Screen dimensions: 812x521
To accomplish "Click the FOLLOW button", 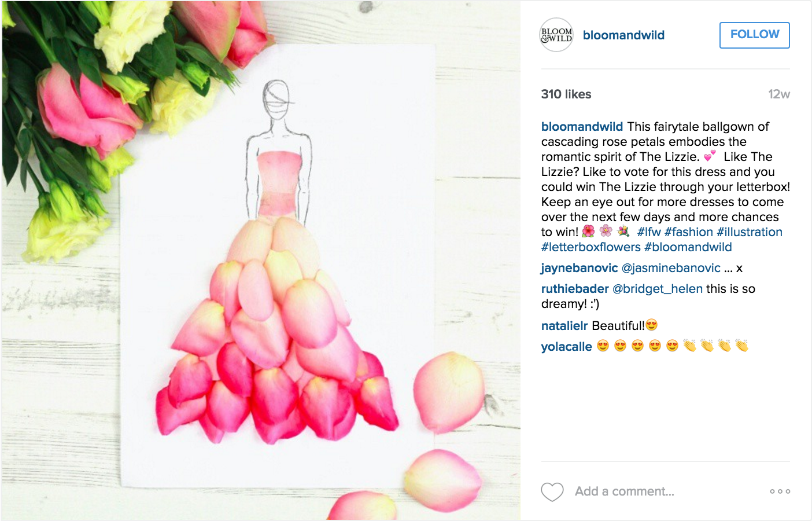I will pos(755,35).
